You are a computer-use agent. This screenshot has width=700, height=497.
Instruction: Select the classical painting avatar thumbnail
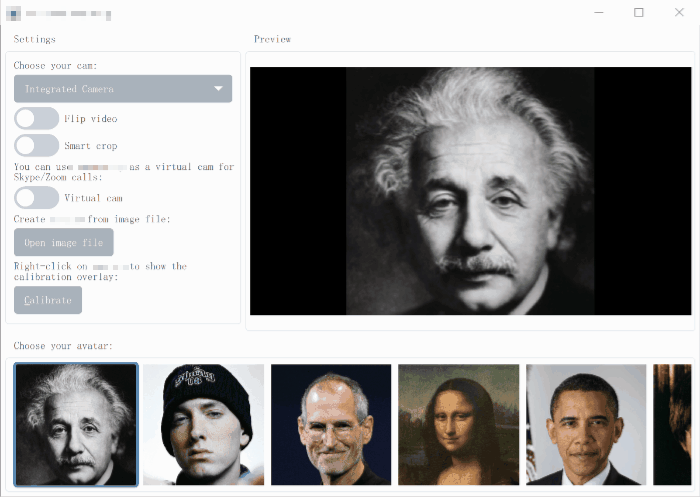click(458, 425)
